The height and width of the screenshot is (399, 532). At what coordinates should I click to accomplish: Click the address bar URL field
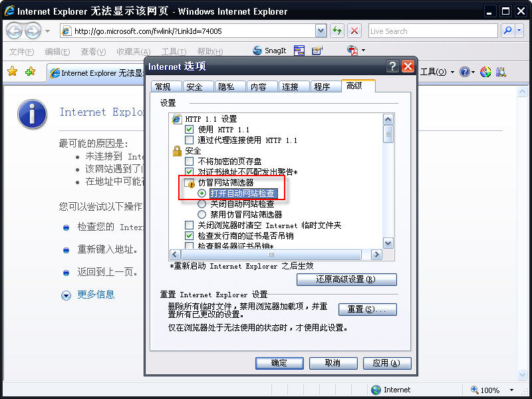tap(194, 31)
